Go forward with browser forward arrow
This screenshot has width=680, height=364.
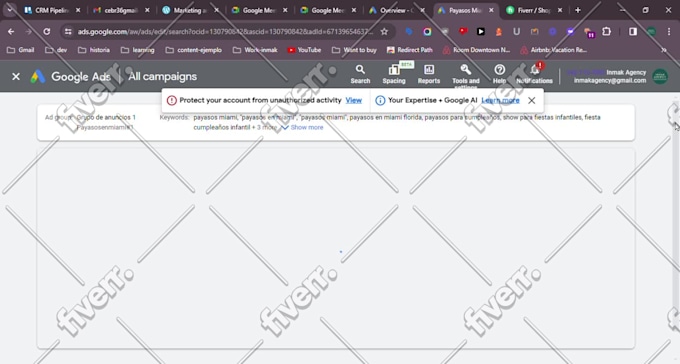coord(29,32)
